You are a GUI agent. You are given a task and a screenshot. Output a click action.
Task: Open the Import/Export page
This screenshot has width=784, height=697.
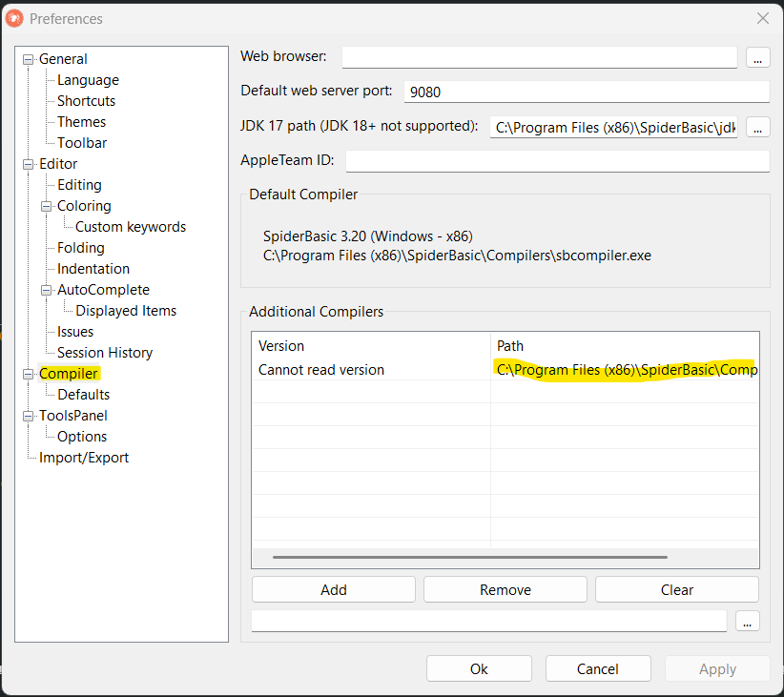click(83, 458)
